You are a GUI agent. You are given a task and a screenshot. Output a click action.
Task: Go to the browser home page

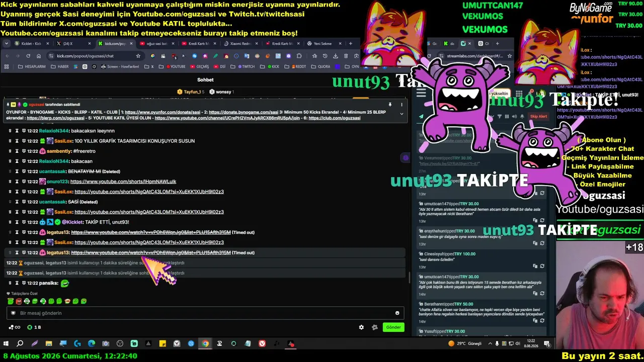39,56
